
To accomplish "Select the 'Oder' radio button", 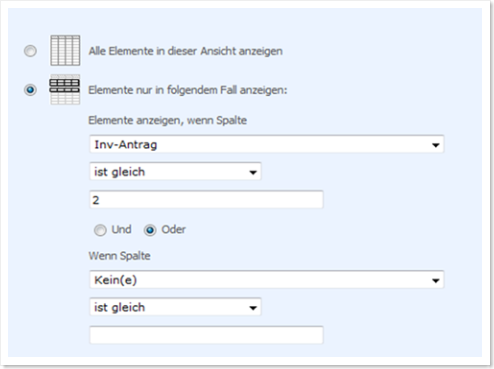I will coord(150,230).
